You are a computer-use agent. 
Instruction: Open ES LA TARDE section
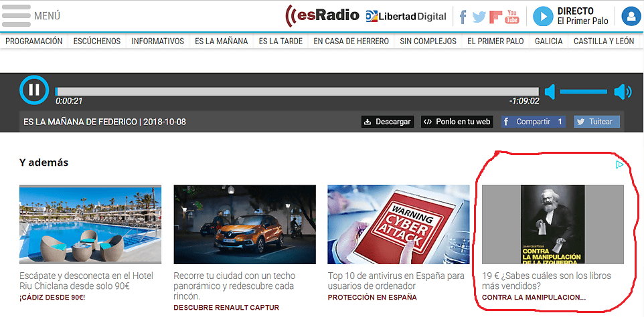(280, 41)
